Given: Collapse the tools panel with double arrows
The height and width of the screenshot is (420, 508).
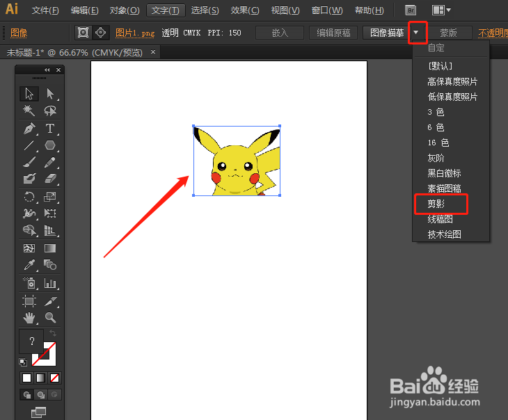Looking at the screenshot, I should (x=47, y=70).
